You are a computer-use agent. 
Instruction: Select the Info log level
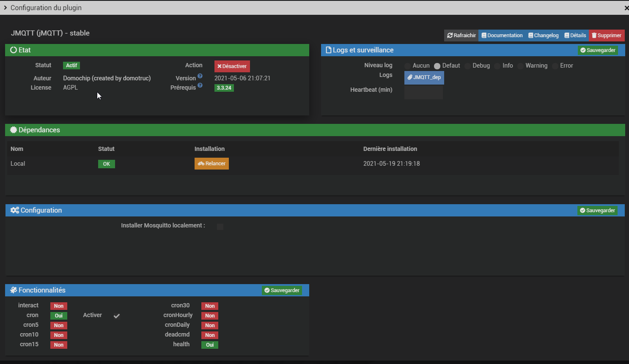[497, 66]
